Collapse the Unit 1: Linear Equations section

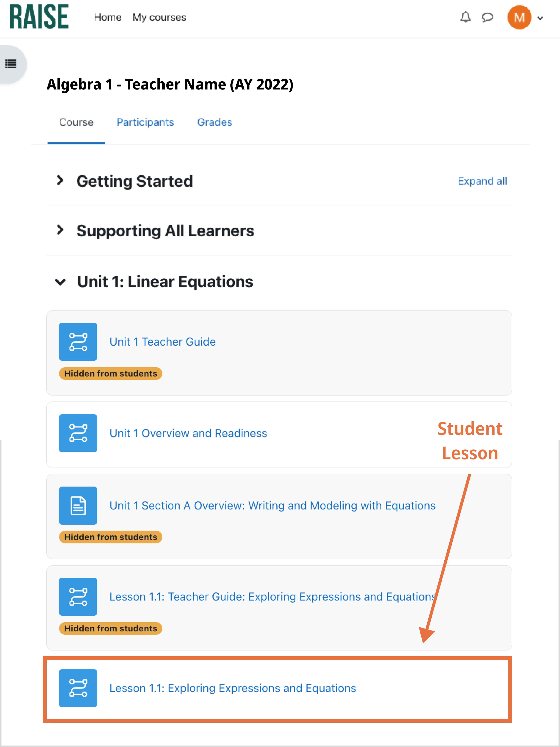click(60, 282)
